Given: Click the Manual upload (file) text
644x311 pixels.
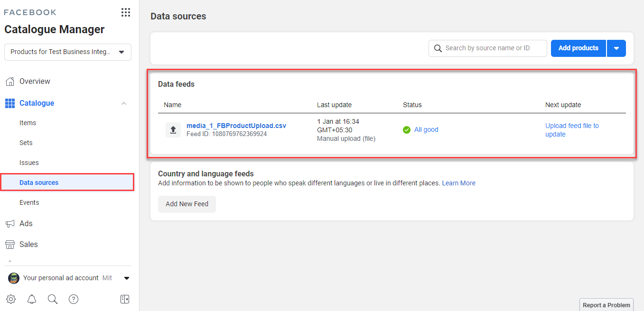Looking at the screenshot, I should pos(346,139).
